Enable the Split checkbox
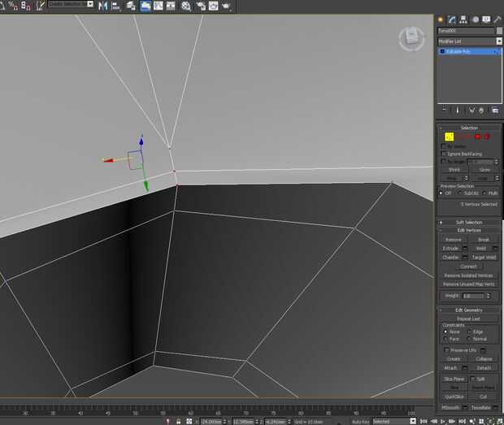504x425 pixels. [472, 379]
